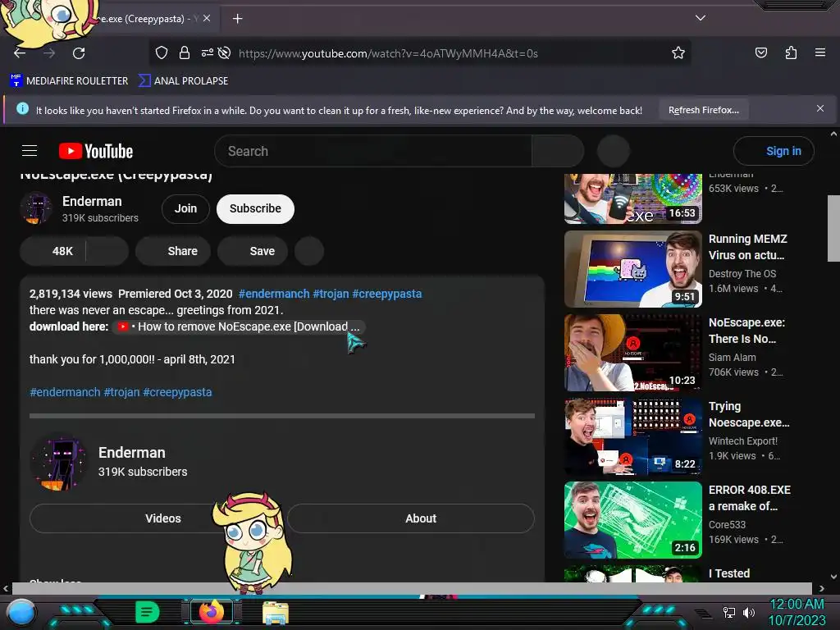The width and height of the screenshot is (840, 630).
Task: Dislike the video next to 48K
Action: [107, 251]
